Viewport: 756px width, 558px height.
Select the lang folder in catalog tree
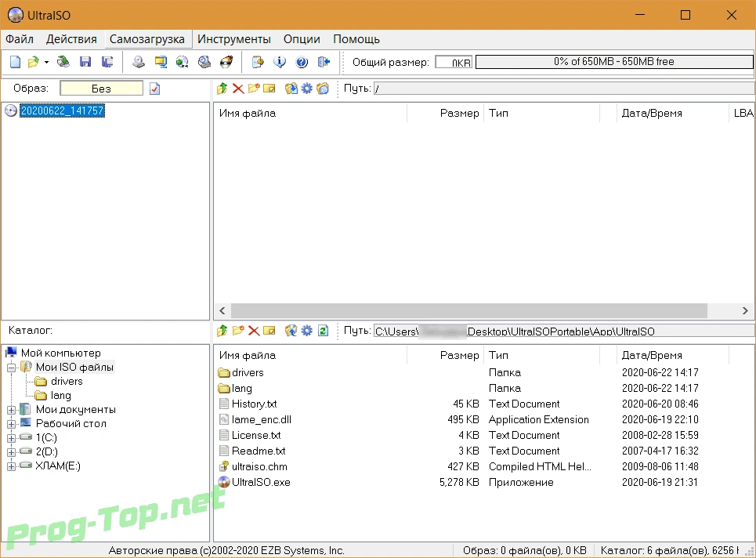click(x=61, y=396)
